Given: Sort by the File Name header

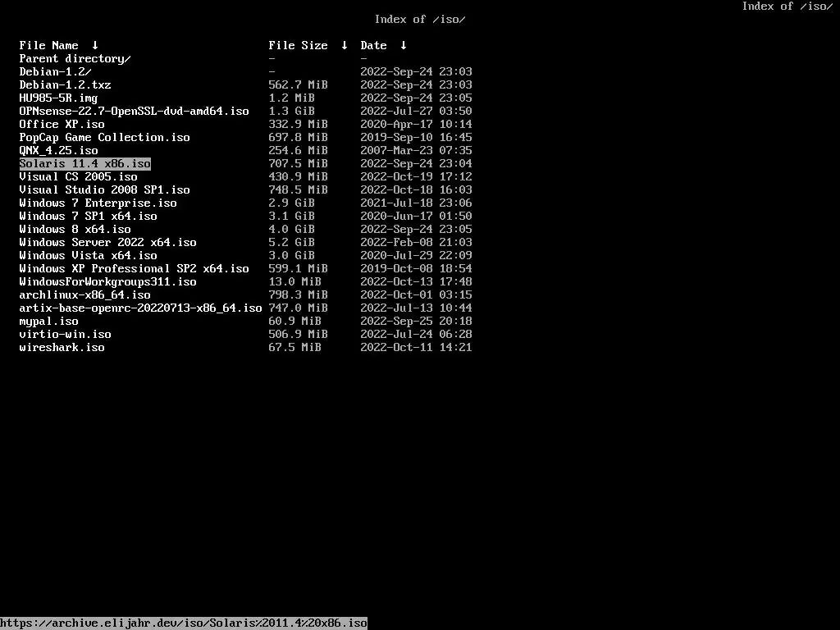Looking at the screenshot, I should (x=48, y=46).
